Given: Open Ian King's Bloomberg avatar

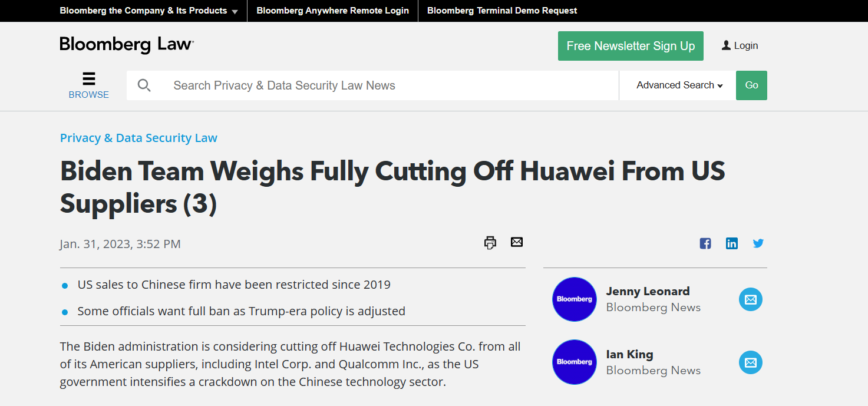Looking at the screenshot, I should coord(575,362).
